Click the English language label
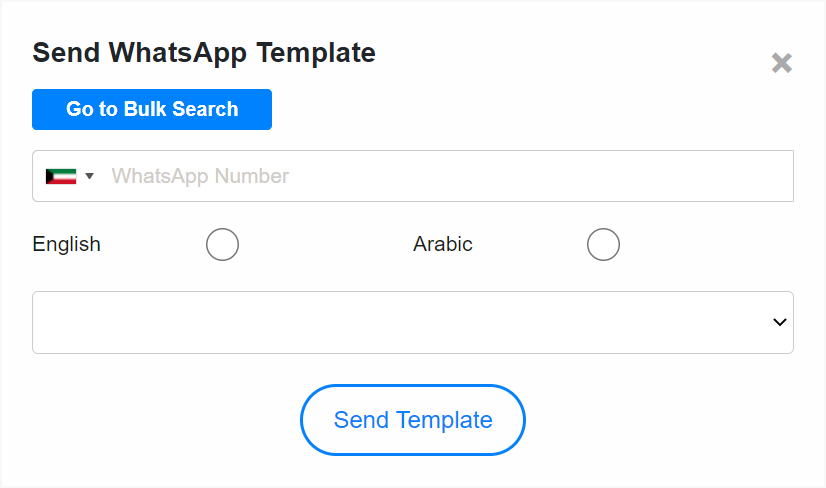Image resolution: width=826 pixels, height=488 pixels. point(66,245)
